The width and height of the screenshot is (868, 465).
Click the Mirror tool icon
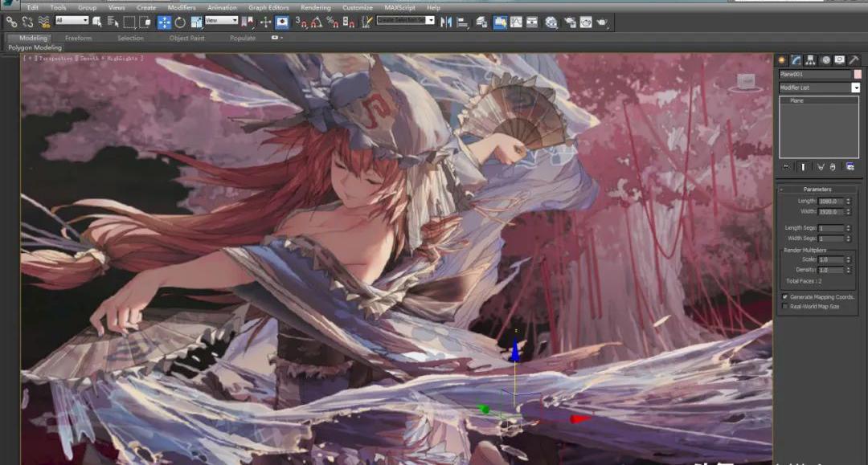(x=446, y=22)
